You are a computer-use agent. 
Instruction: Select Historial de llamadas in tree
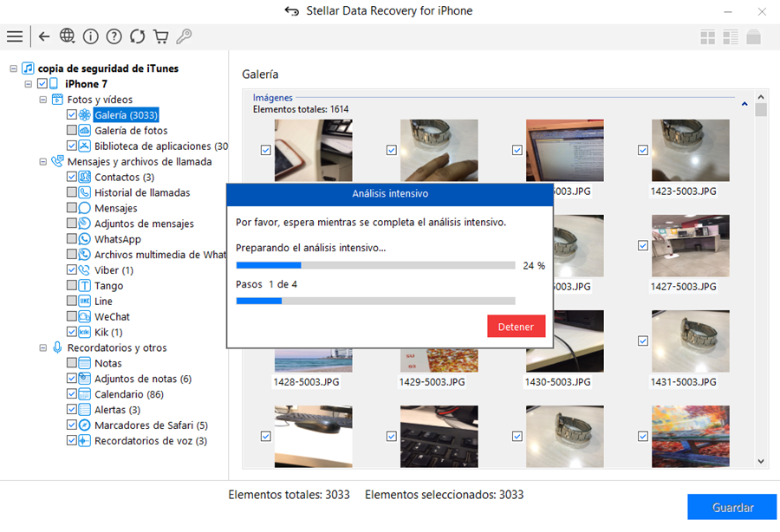pos(142,192)
